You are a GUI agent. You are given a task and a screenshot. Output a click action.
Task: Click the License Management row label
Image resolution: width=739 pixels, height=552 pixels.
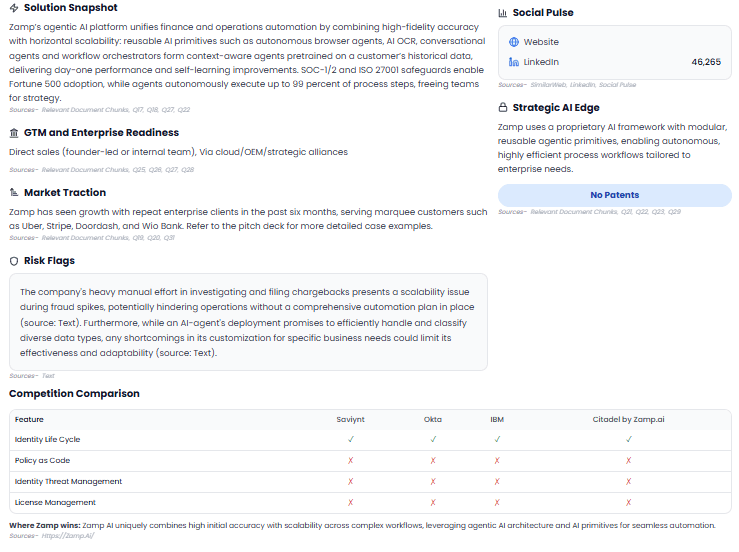tap(55, 503)
